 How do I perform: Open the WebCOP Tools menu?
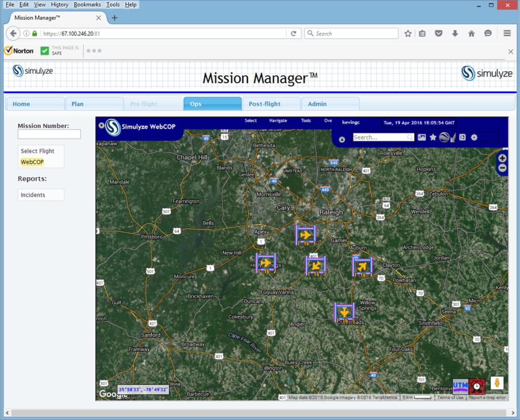click(306, 121)
